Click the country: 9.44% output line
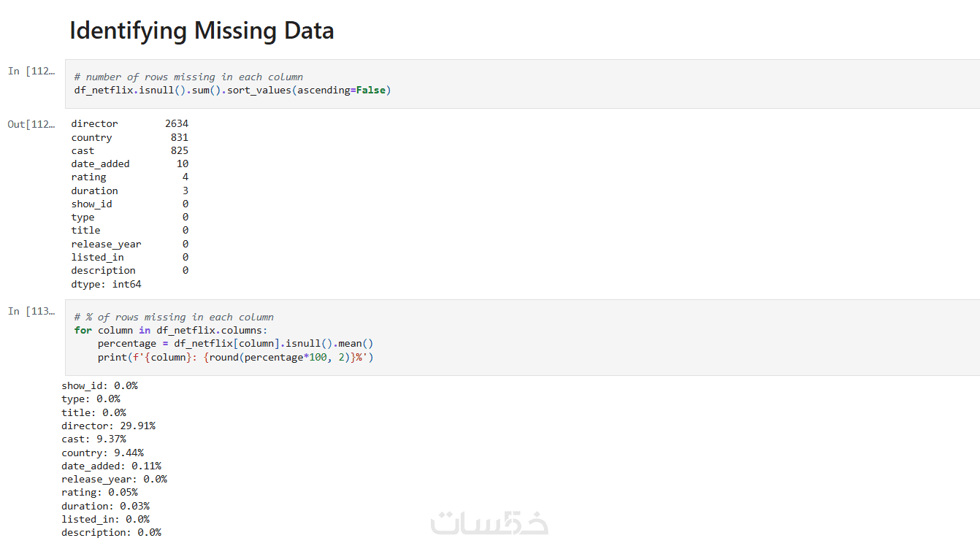This screenshot has height=546, width=980. 102,453
